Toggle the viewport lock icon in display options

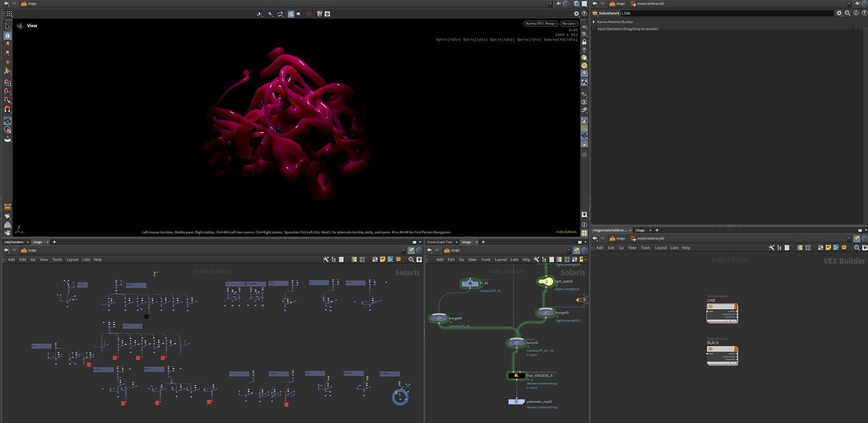584,42
